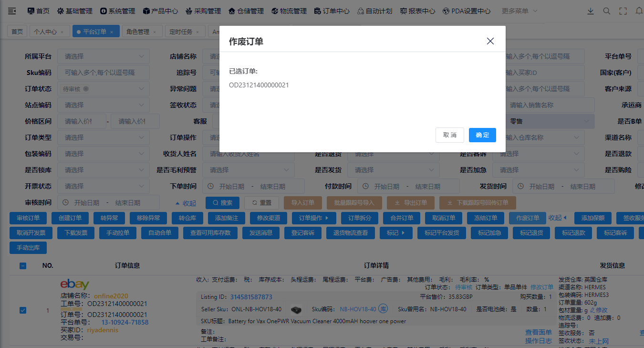Screen dimensions: 644x348
Task: Click the 请输入收货人姓名 input field
Action: (248, 153)
